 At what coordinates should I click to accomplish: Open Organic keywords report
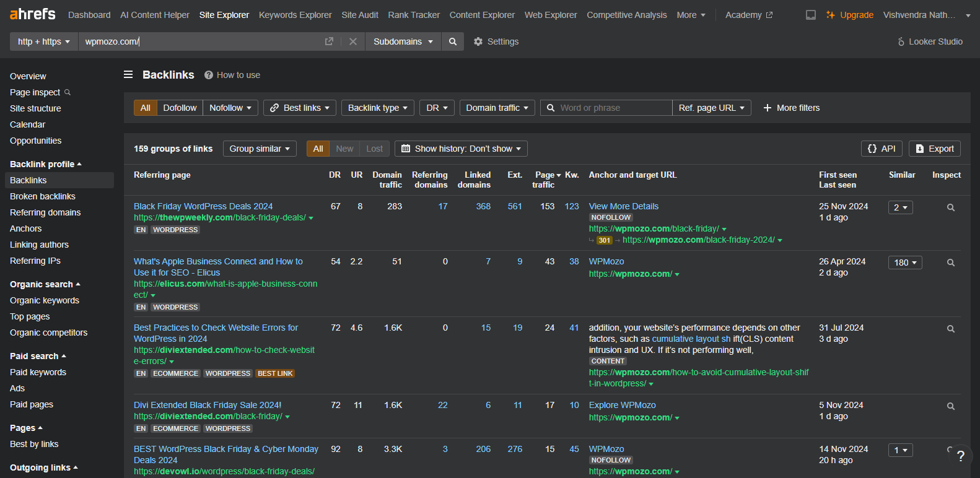click(x=45, y=300)
